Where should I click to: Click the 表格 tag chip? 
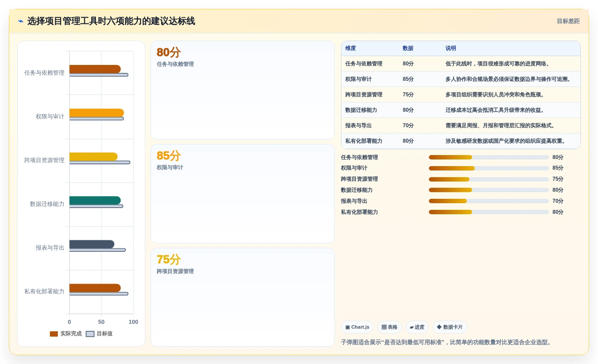tap(390, 327)
